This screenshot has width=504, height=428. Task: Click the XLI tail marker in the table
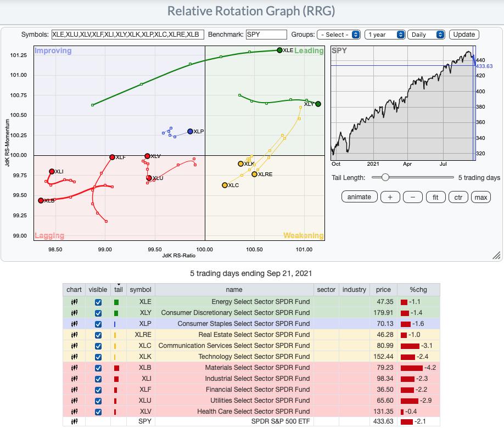116,379
